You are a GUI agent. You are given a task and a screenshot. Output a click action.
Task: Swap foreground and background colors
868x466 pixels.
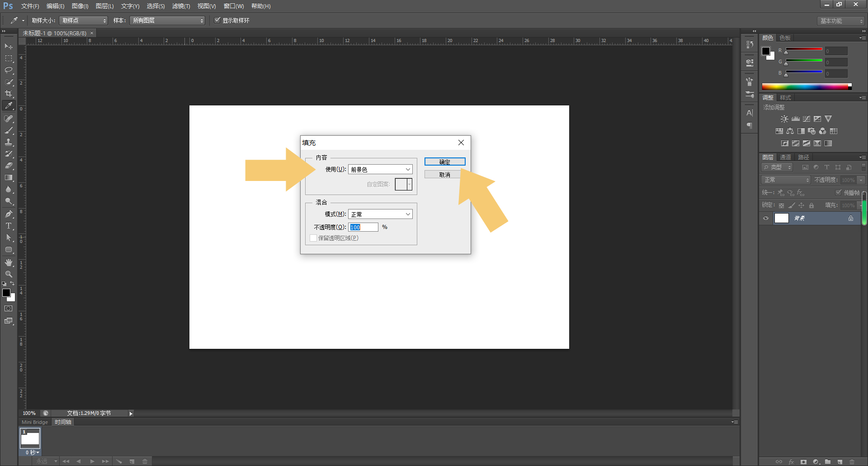click(12, 284)
